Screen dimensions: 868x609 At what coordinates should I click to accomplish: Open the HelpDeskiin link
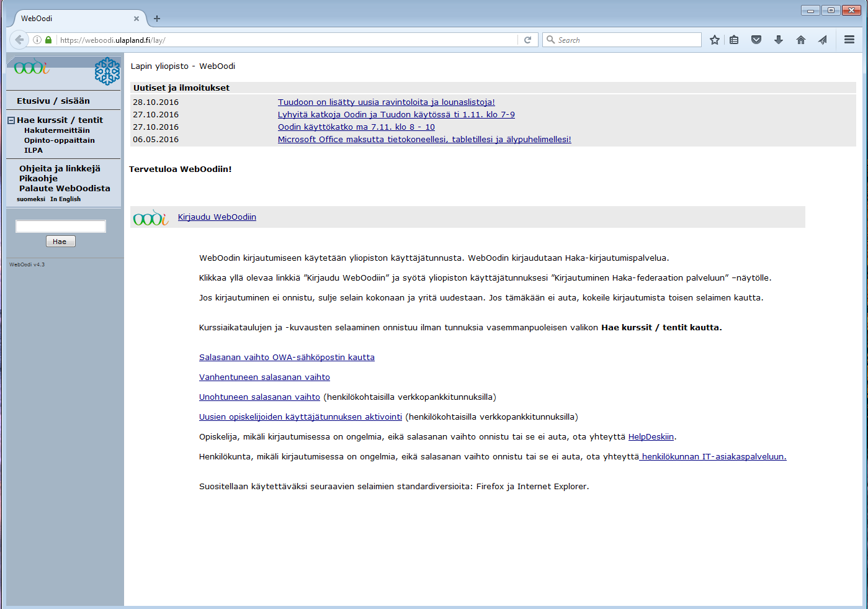[x=651, y=437]
